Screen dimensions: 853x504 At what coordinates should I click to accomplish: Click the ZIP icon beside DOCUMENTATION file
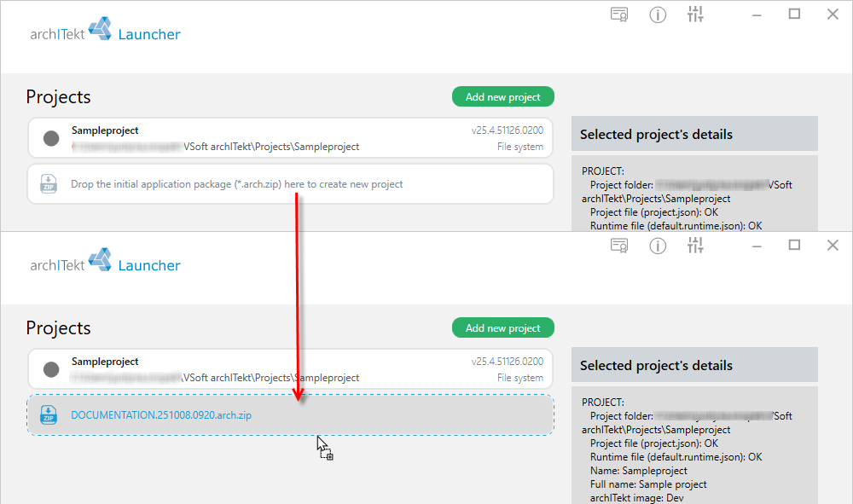coord(49,414)
